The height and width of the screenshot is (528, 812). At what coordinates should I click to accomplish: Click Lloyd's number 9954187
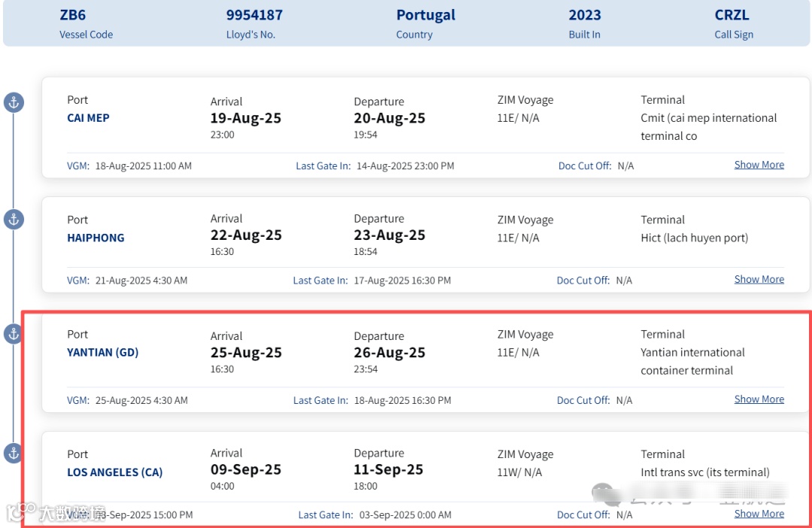(x=254, y=15)
